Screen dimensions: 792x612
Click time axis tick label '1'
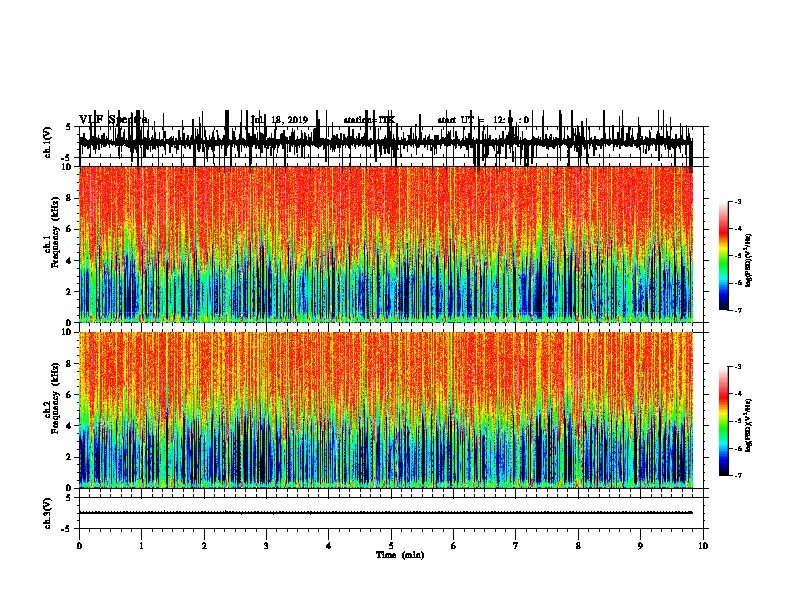141,546
